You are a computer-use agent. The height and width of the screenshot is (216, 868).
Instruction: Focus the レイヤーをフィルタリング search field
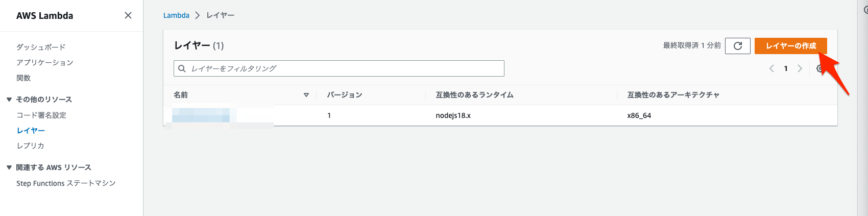pyautogui.click(x=339, y=68)
